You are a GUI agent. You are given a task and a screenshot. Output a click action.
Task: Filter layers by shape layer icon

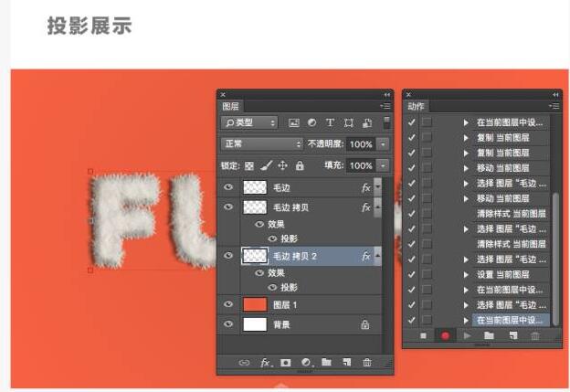[x=349, y=123]
